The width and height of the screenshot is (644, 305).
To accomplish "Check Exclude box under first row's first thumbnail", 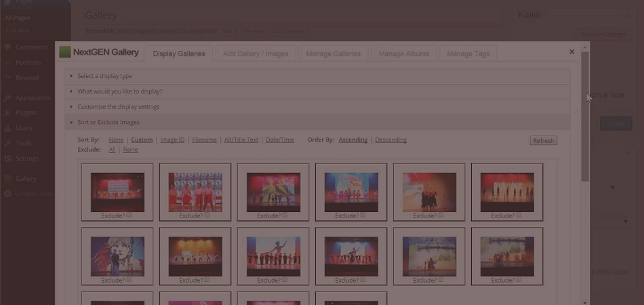I will pyautogui.click(x=129, y=216).
